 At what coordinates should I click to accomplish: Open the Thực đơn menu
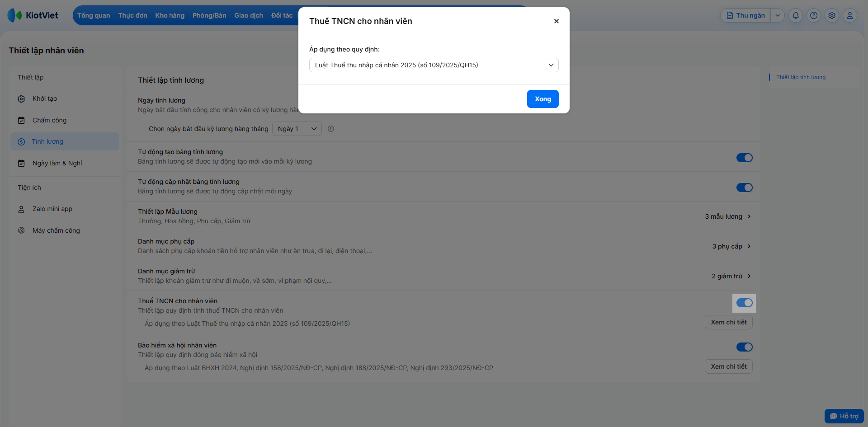132,15
